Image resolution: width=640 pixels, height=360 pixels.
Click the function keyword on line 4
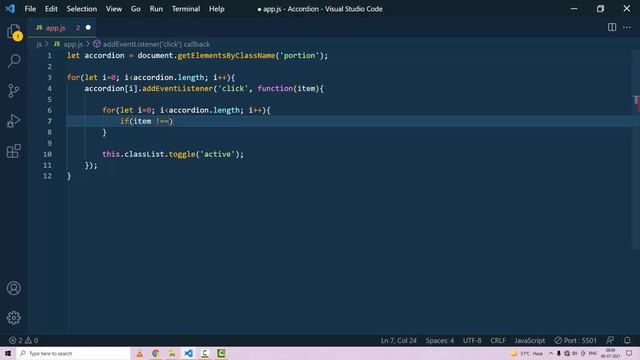(x=275, y=89)
